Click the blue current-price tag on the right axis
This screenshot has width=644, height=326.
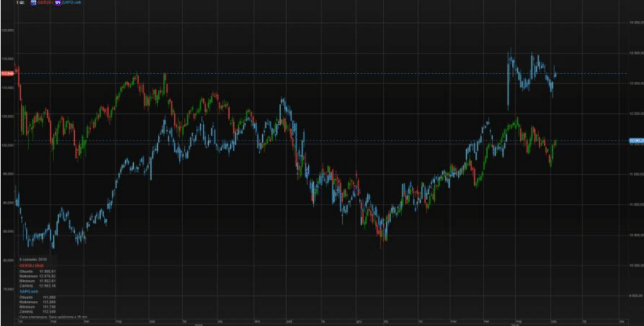click(636, 140)
